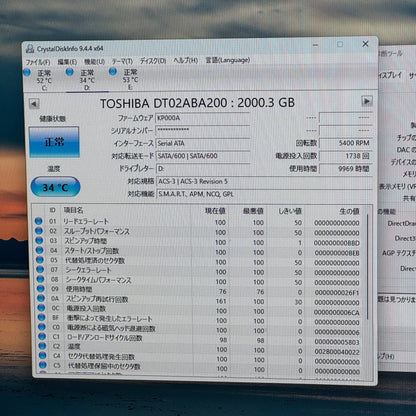Screen dimensions: 416x416
Task: Click status icon for 02 スループットパフォーマンス
Action: click(x=39, y=231)
